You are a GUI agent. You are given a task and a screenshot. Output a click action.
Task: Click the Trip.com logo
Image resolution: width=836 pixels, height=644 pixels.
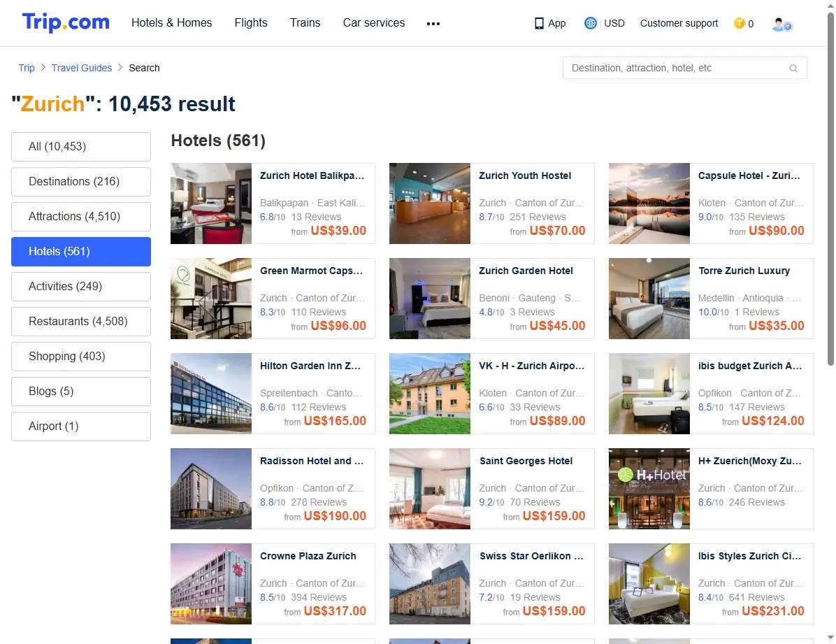click(x=66, y=22)
